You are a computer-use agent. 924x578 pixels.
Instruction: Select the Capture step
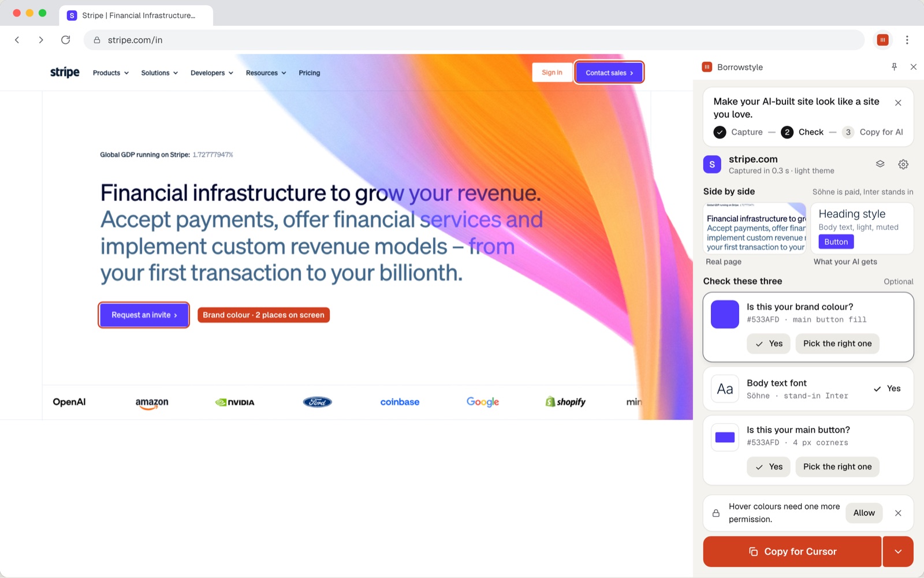coord(738,132)
